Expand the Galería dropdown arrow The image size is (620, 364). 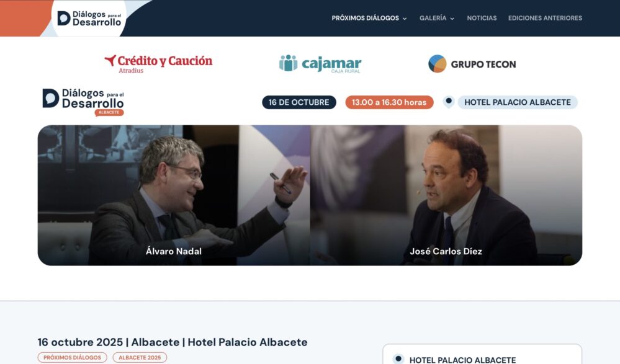click(452, 19)
